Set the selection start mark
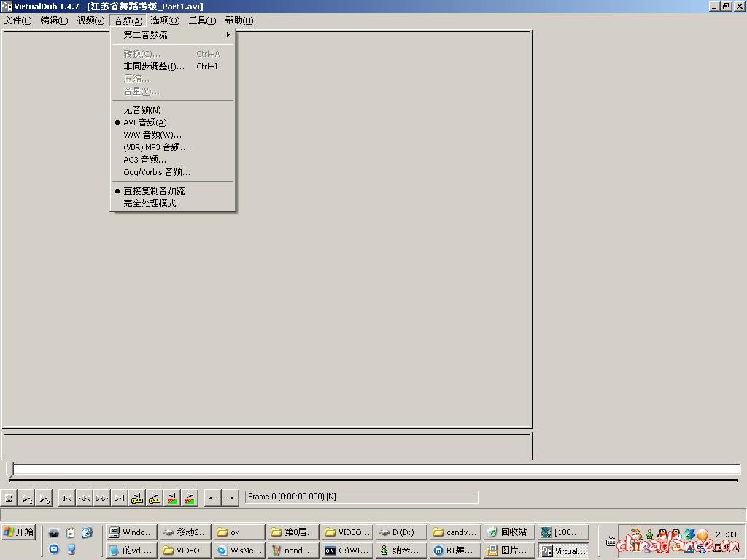747x560 pixels. pyautogui.click(x=212, y=499)
